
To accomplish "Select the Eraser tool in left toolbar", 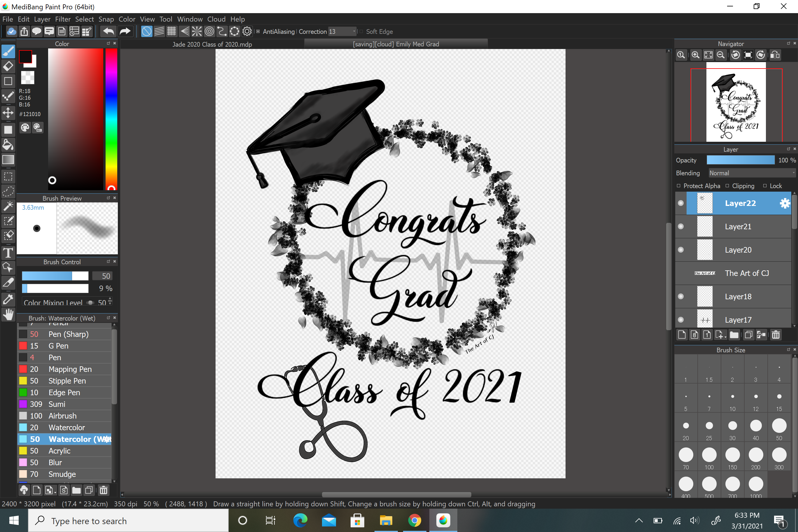I will (8, 66).
